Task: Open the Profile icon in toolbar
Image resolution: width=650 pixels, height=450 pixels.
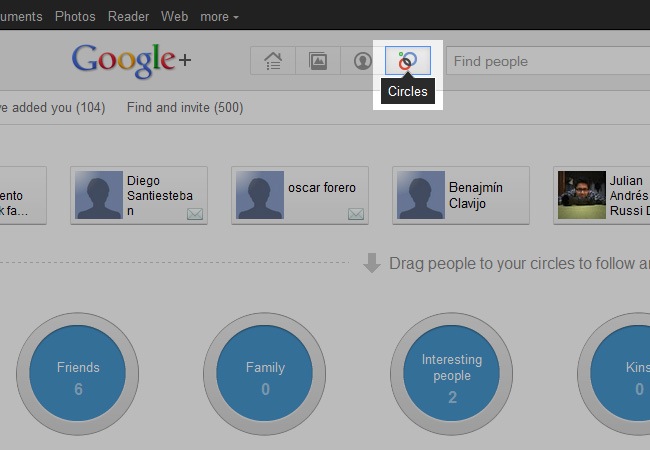Action: click(362, 61)
